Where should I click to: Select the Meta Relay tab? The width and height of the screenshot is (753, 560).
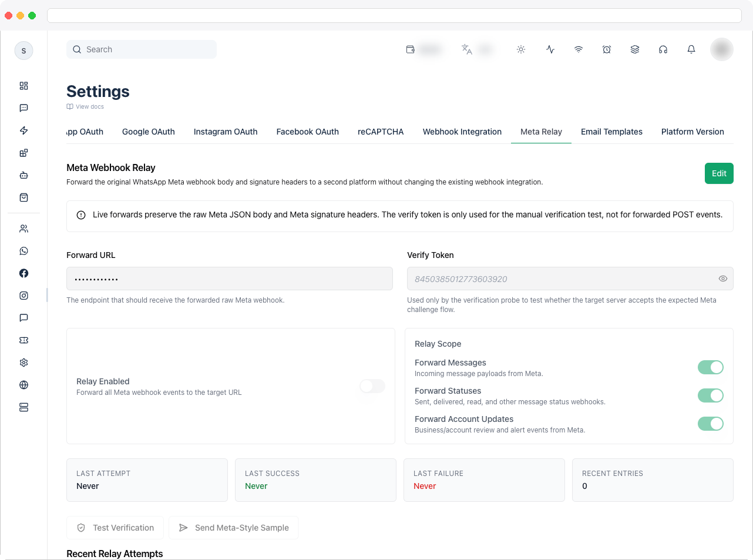(541, 132)
